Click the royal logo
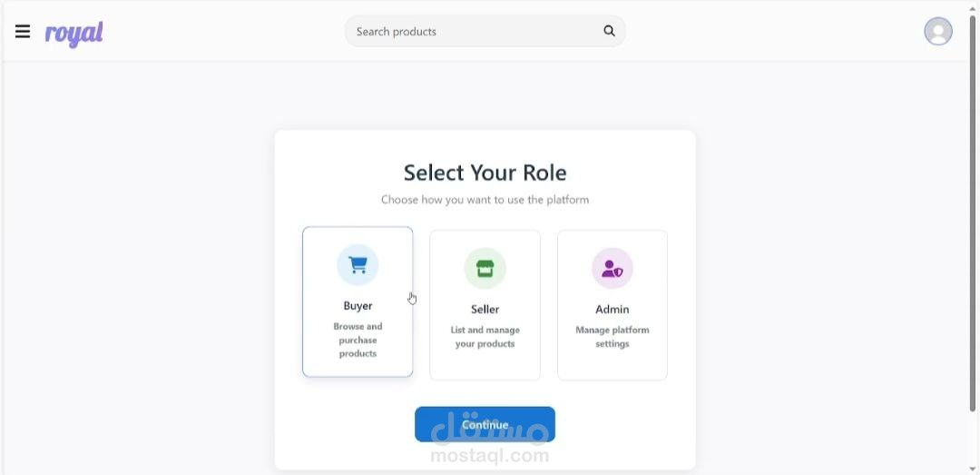Viewport: 980px width, 475px height. tap(74, 34)
